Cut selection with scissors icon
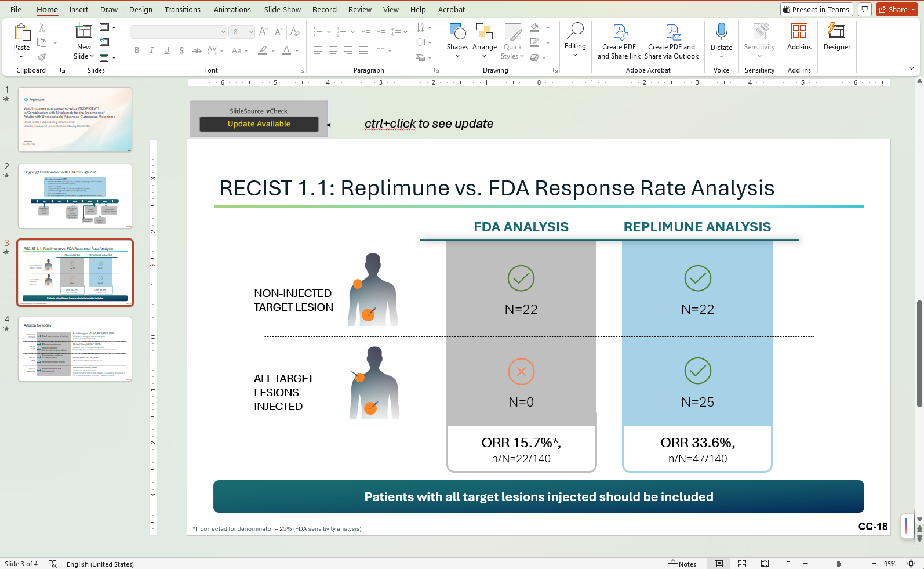Viewport: 924px width, 569px height. coord(42,27)
